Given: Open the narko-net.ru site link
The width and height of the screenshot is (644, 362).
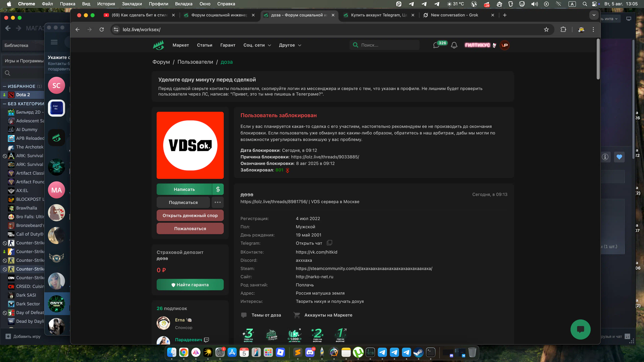Looking at the screenshot, I should [x=314, y=277].
